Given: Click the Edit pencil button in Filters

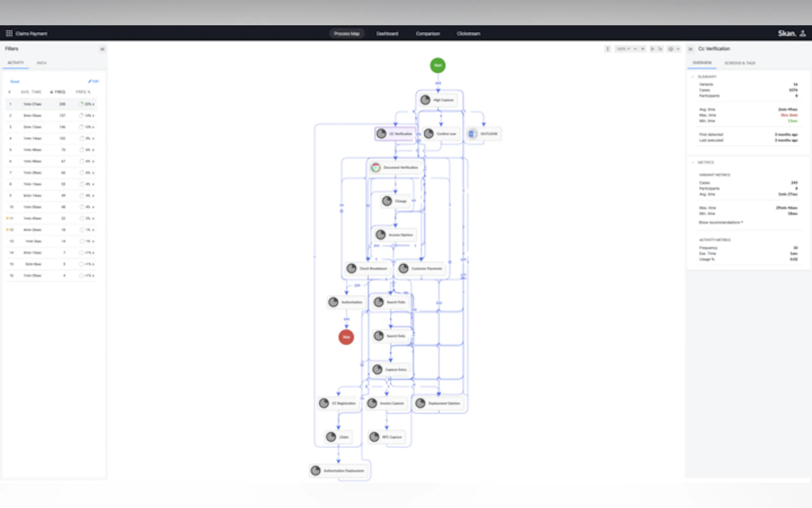Looking at the screenshot, I should pyautogui.click(x=93, y=81).
